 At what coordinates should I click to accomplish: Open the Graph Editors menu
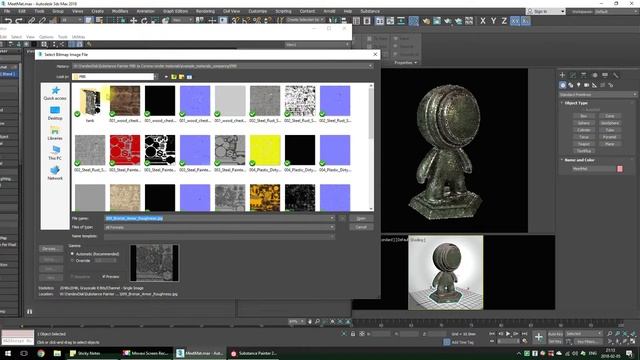(x=175, y=11)
